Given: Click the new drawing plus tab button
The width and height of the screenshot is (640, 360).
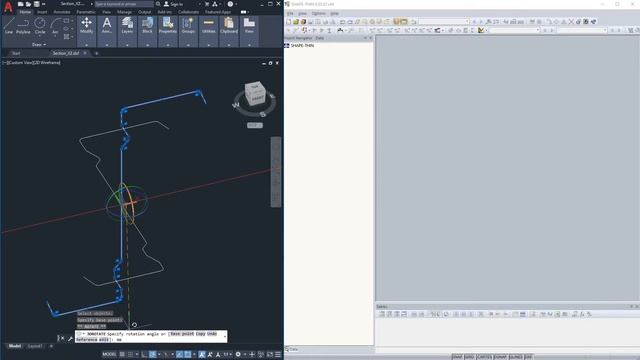Looking at the screenshot, I should tap(96, 53).
